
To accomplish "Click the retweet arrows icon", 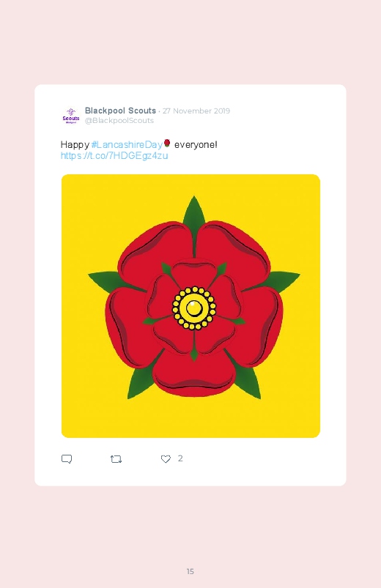I will (116, 459).
